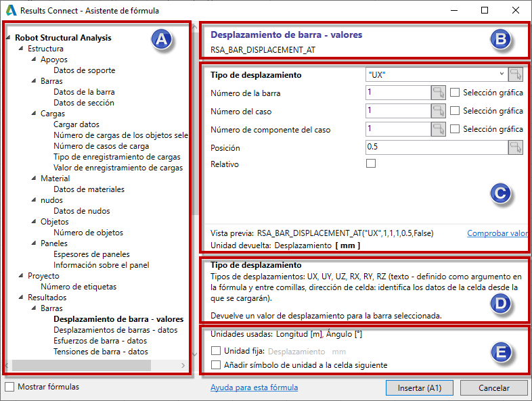
Task: Collapse the nudos tree node
Action: [x=34, y=200]
